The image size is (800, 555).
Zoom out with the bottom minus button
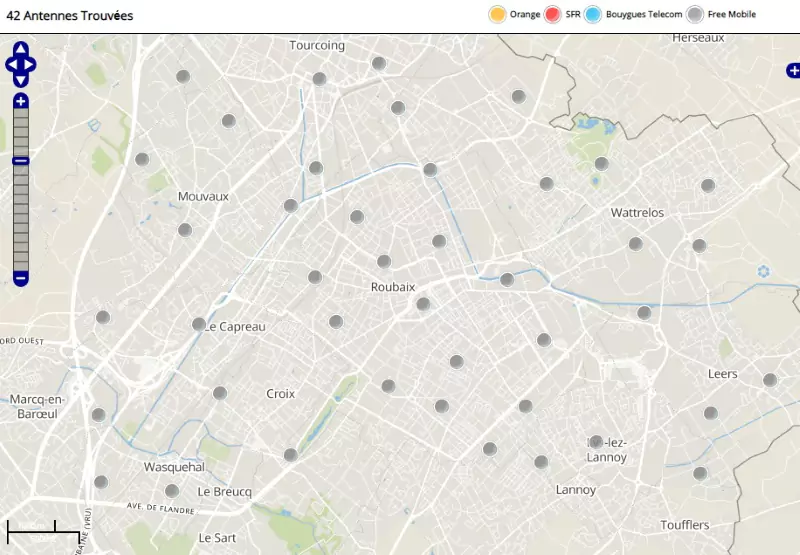point(21,277)
